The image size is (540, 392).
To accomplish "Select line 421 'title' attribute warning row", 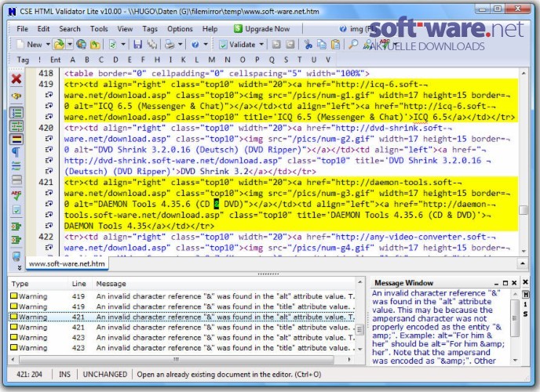I will tap(183, 327).
